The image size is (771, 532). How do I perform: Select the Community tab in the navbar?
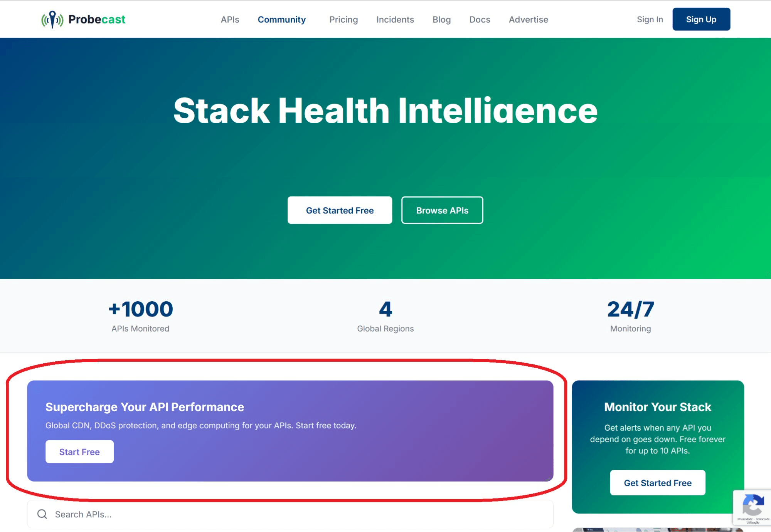pos(282,19)
